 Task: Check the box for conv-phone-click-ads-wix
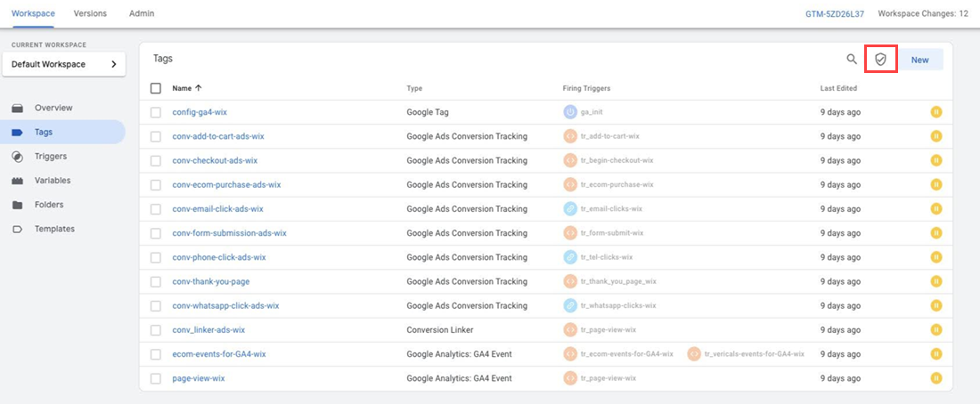[x=156, y=257]
